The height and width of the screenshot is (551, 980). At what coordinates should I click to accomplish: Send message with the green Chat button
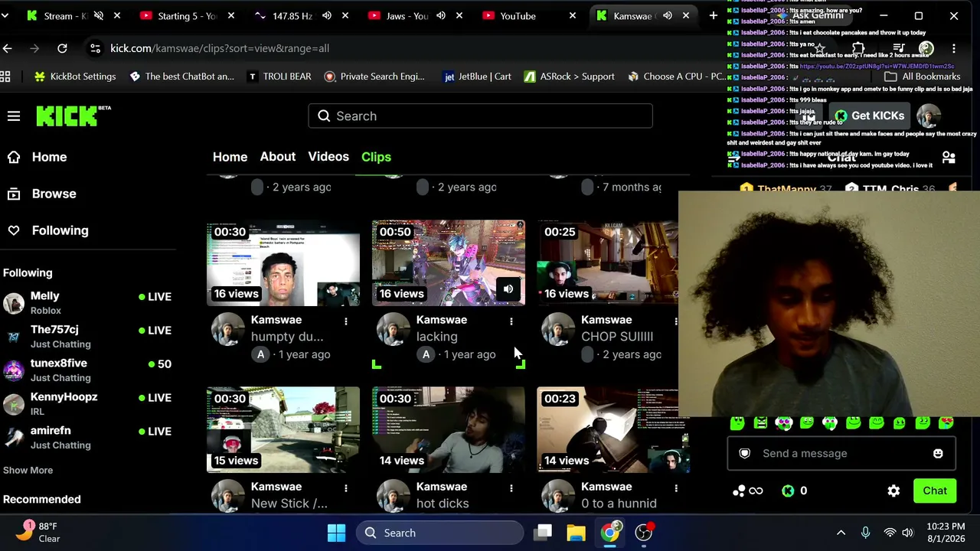(x=935, y=491)
